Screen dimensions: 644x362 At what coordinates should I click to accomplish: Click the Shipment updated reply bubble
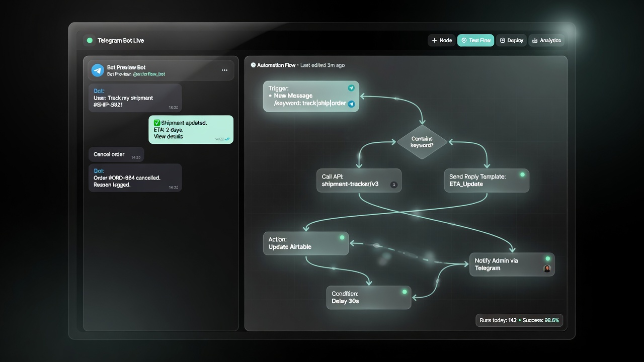click(x=191, y=130)
